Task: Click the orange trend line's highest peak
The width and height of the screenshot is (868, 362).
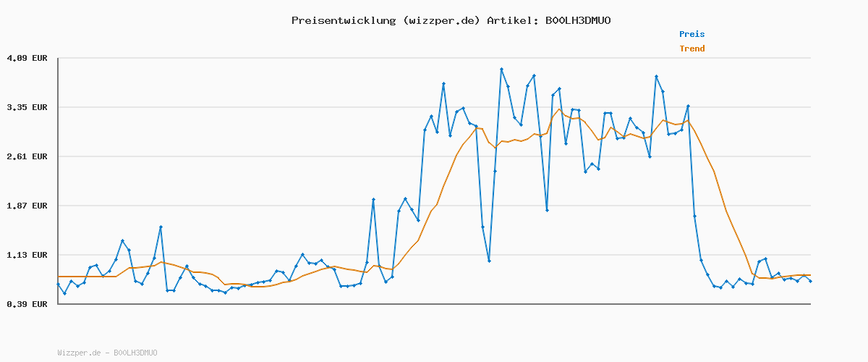Action: pos(559,109)
